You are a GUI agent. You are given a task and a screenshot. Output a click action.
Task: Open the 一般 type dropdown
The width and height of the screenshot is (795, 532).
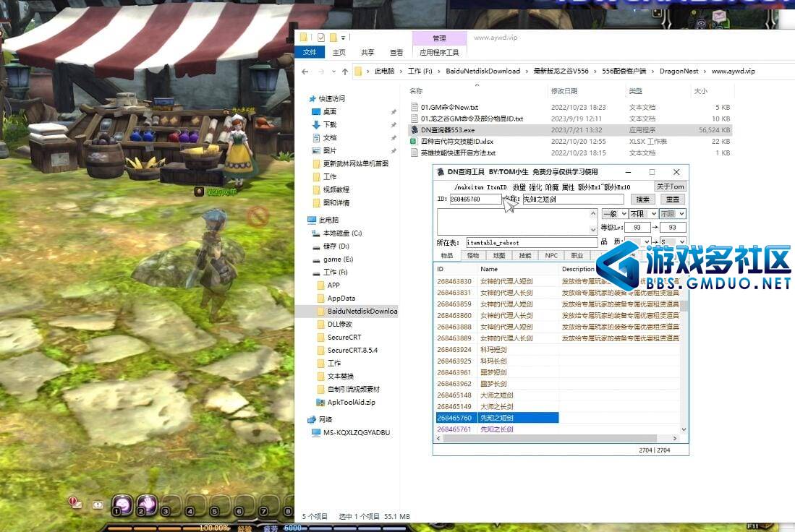coord(615,214)
